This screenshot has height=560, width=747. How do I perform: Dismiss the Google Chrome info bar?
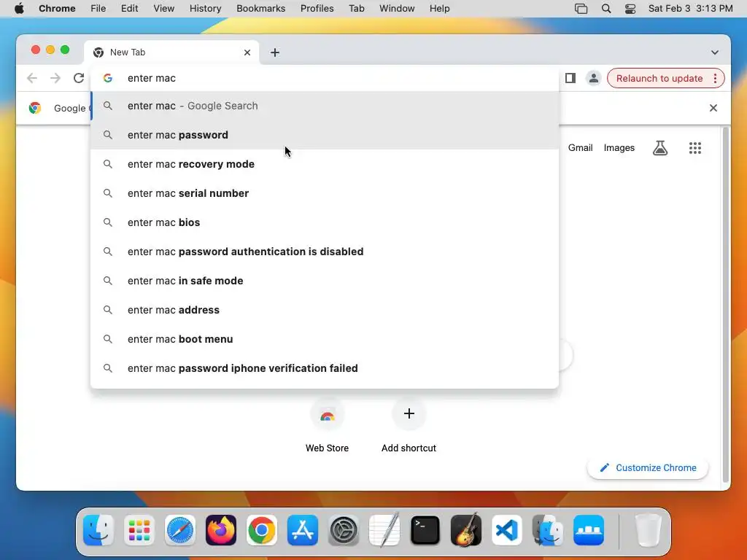[x=713, y=108]
